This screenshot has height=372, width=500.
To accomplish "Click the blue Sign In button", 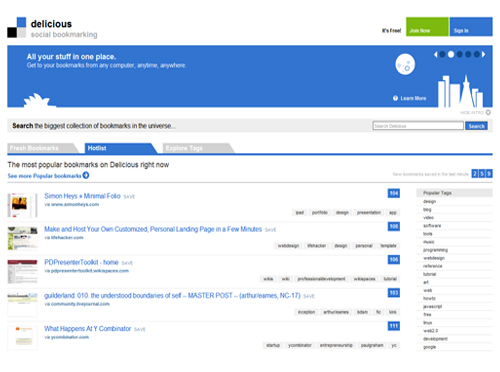I will [x=471, y=27].
